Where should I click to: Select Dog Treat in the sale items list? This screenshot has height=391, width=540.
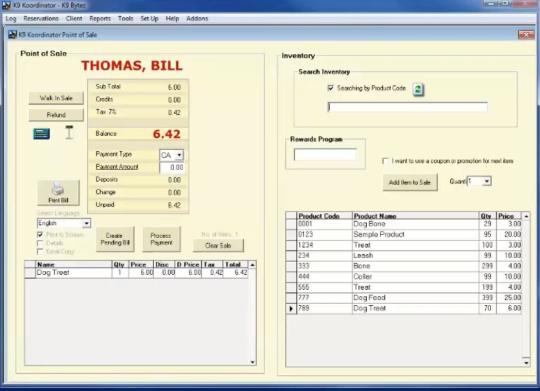click(136, 273)
